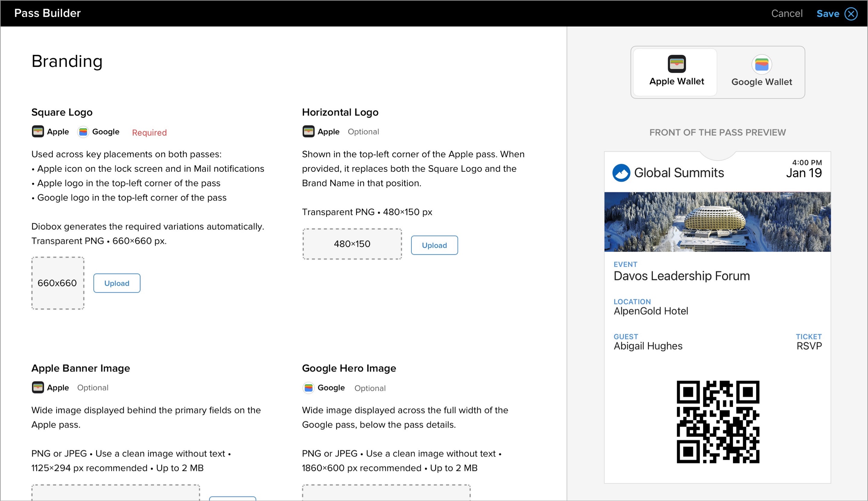This screenshot has height=501, width=868.
Task: Click the Google Wallet icon in preview switcher
Action: click(x=762, y=64)
